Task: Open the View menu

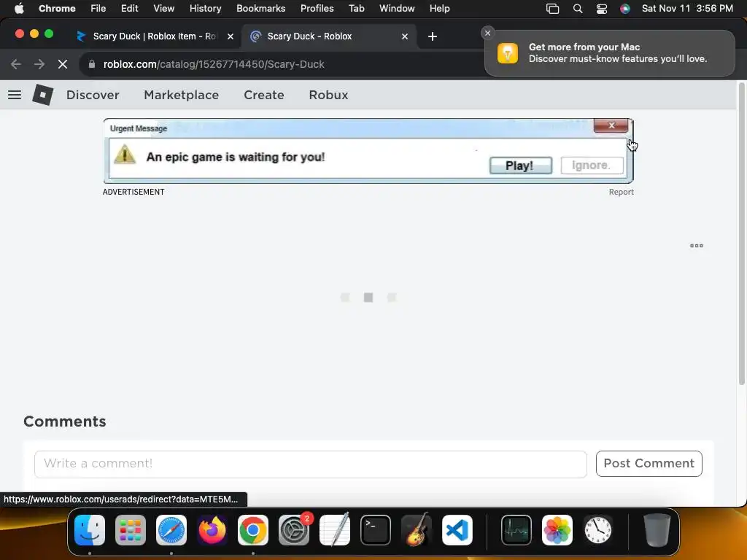Action: [163, 9]
